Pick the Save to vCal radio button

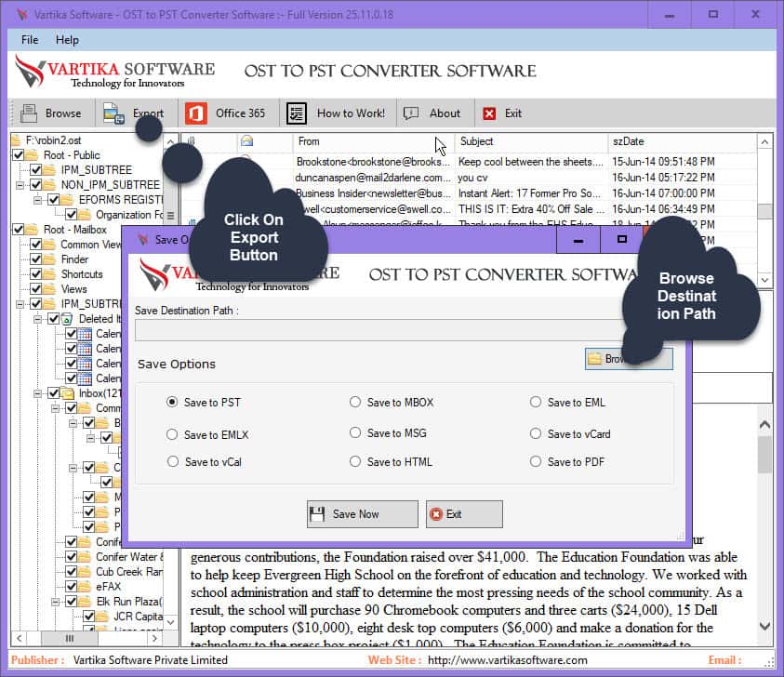tap(173, 461)
